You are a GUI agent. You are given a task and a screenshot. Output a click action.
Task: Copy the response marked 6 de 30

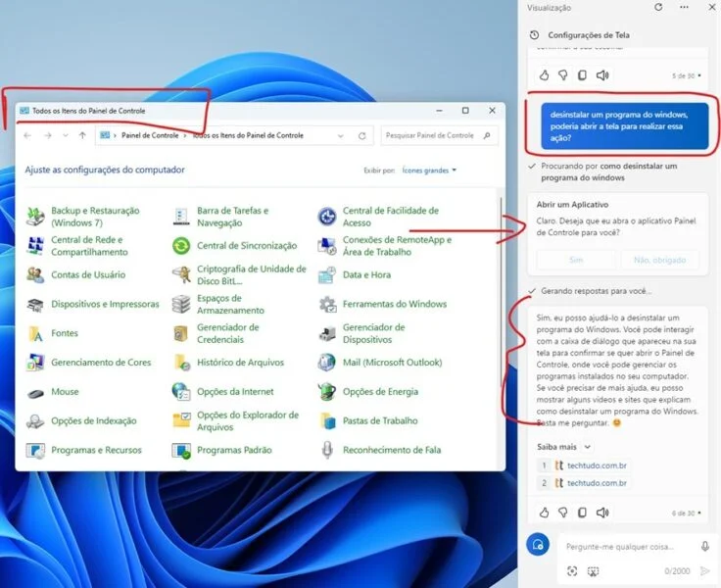click(582, 513)
